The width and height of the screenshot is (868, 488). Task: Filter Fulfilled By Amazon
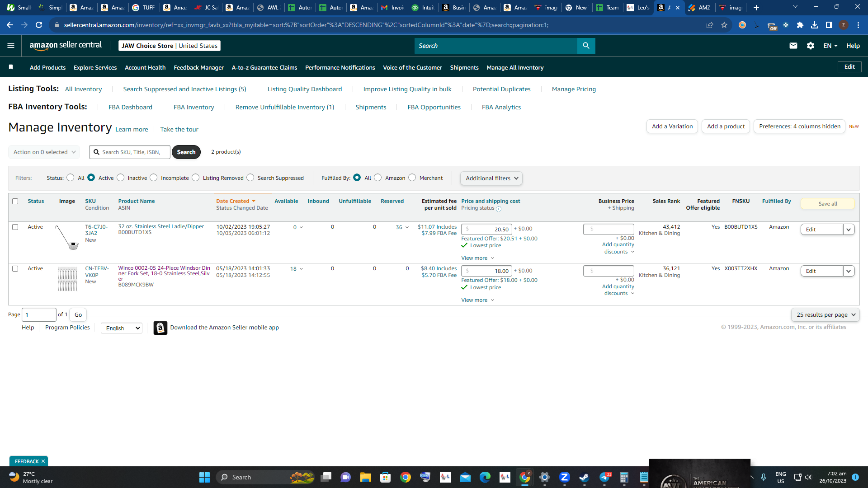click(x=378, y=178)
